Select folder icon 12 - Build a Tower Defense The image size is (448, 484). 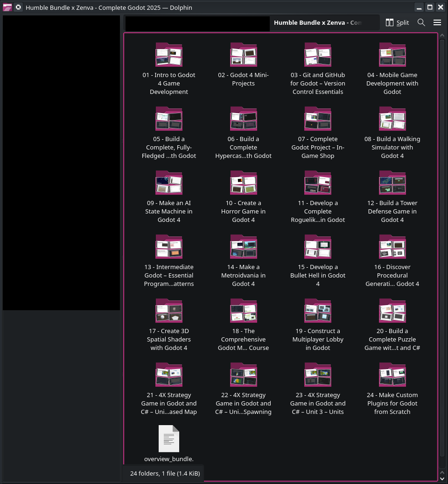(x=392, y=183)
